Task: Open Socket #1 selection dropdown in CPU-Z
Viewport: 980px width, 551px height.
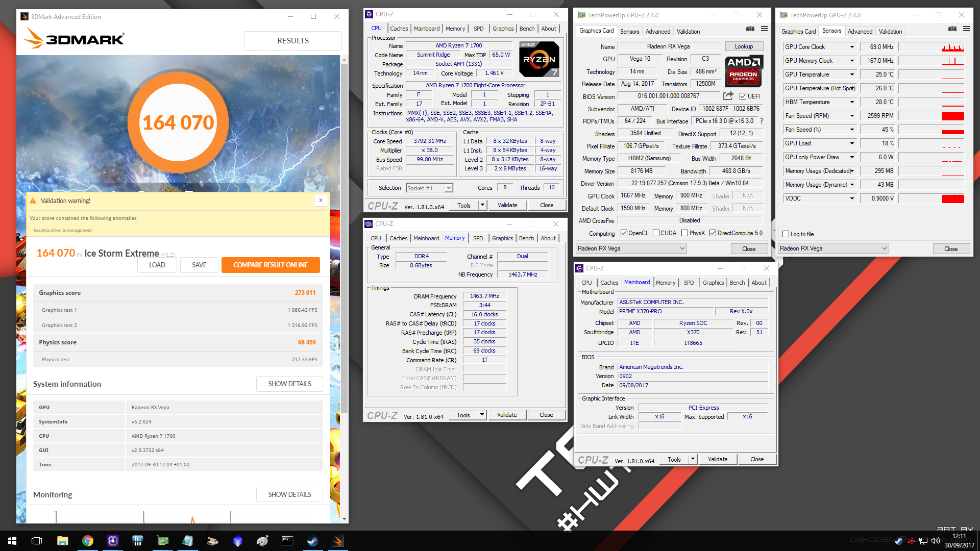Action: pyautogui.click(x=429, y=188)
